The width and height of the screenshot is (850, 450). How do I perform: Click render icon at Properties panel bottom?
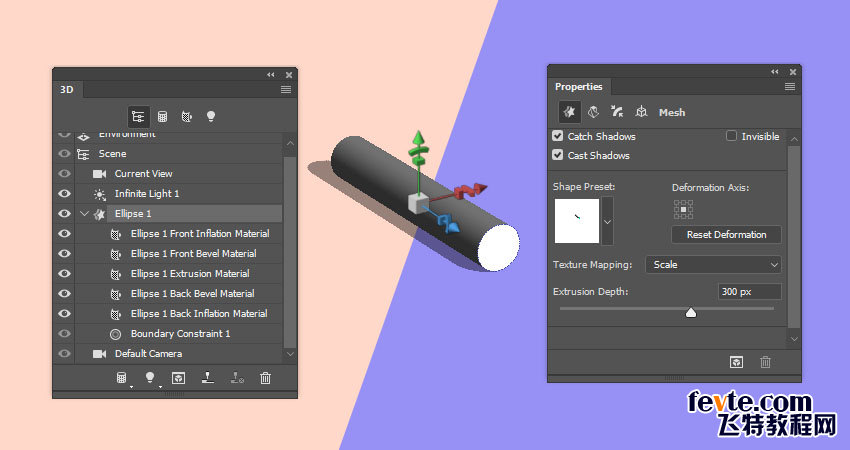736,362
